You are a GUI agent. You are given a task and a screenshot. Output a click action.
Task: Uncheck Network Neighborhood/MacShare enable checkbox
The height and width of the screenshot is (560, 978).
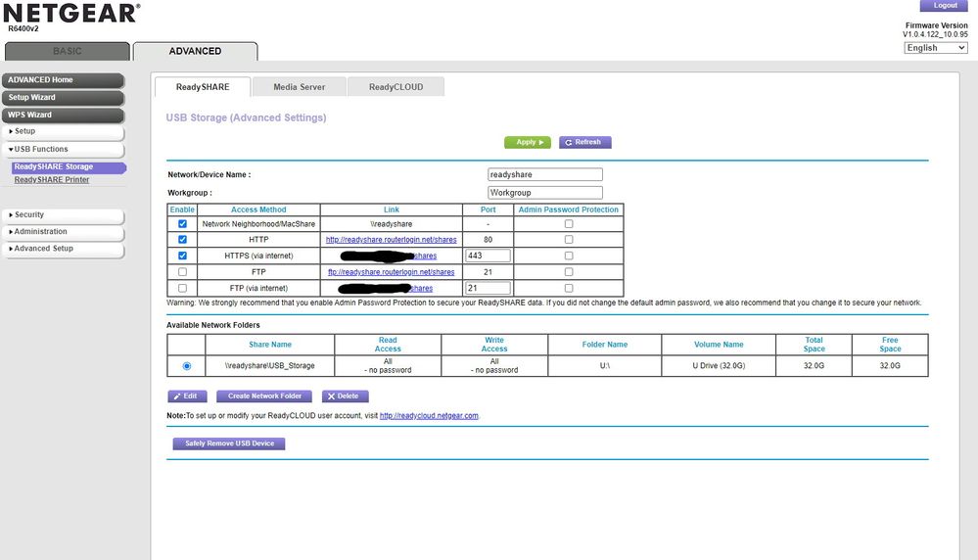pos(183,224)
